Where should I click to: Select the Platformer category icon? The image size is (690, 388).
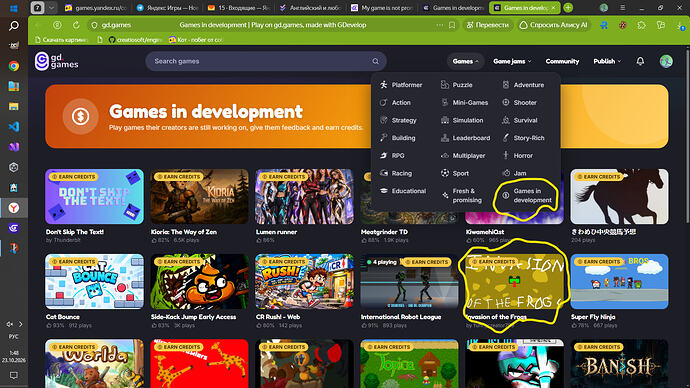point(384,85)
